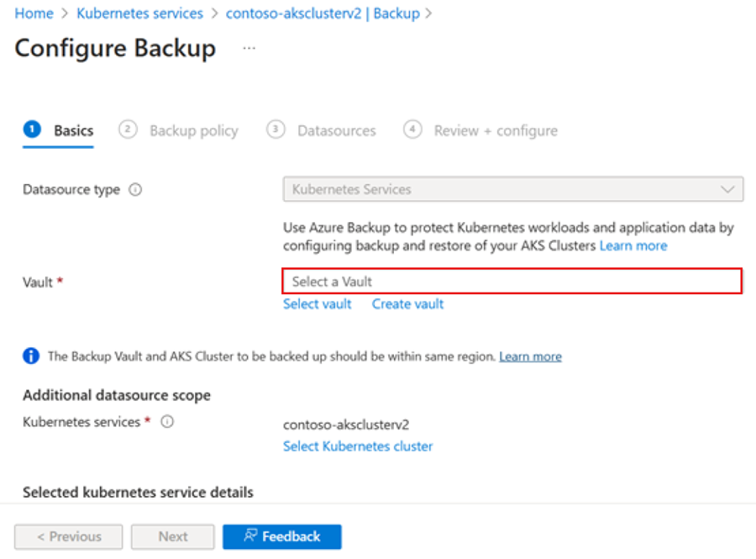Click the step 2 circle icon
Image resolution: width=756 pixels, height=559 pixels.
(128, 129)
